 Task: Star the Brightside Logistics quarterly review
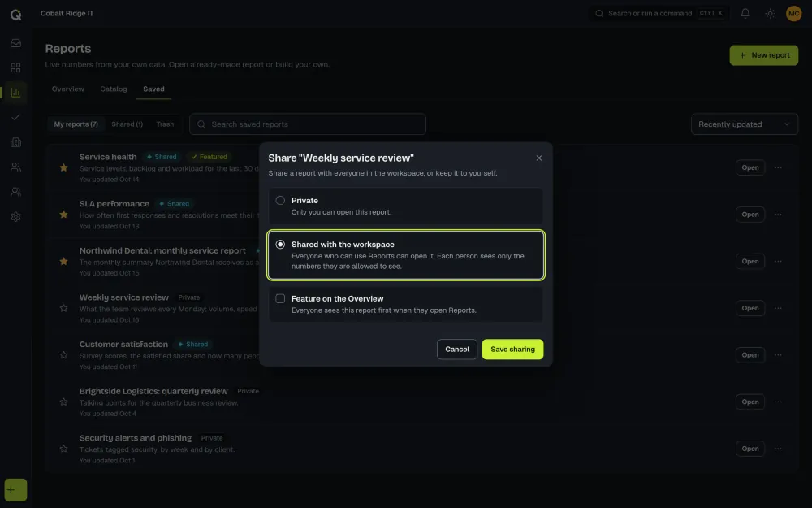(63, 402)
